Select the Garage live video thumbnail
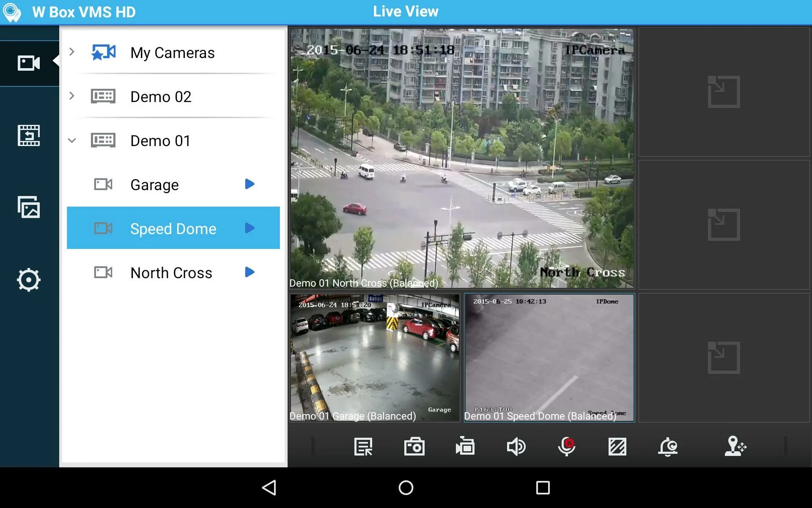 pos(375,358)
